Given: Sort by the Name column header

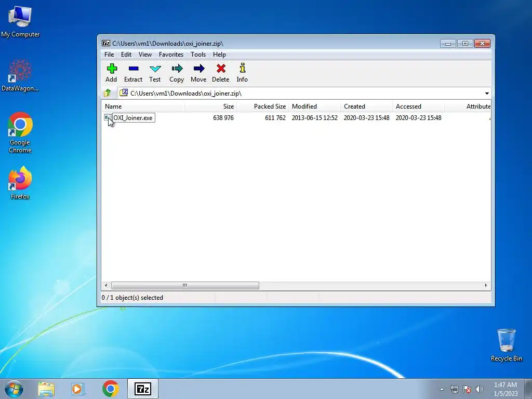Looking at the screenshot, I should point(143,106).
